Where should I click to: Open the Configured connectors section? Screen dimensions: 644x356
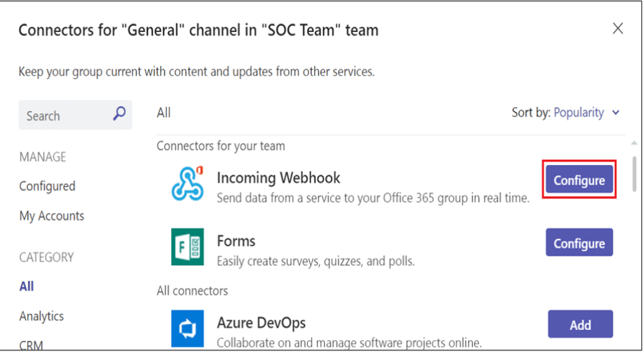point(47,186)
